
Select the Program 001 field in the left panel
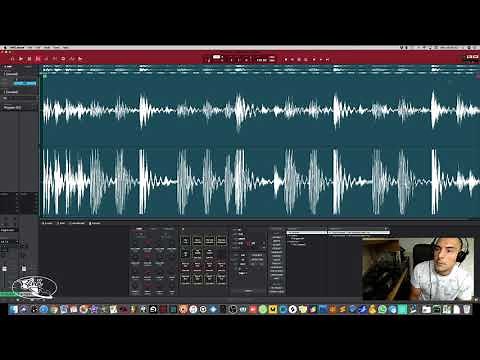tap(18, 107)
